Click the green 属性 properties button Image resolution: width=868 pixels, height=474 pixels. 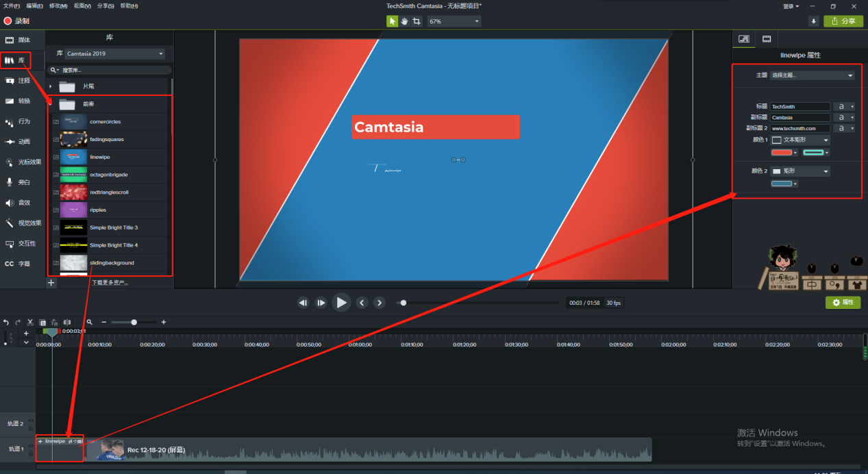pos(843,302)
